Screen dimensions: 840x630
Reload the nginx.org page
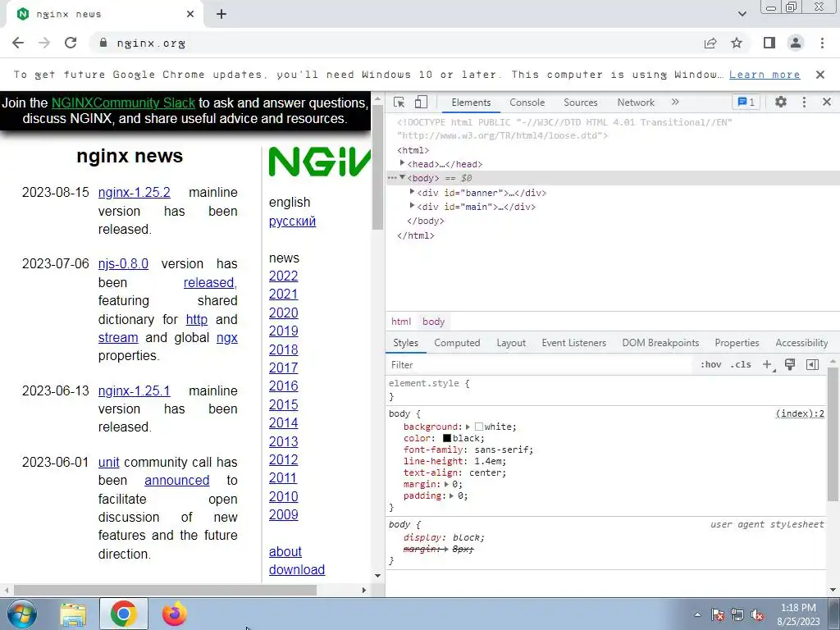pos(71,43)
